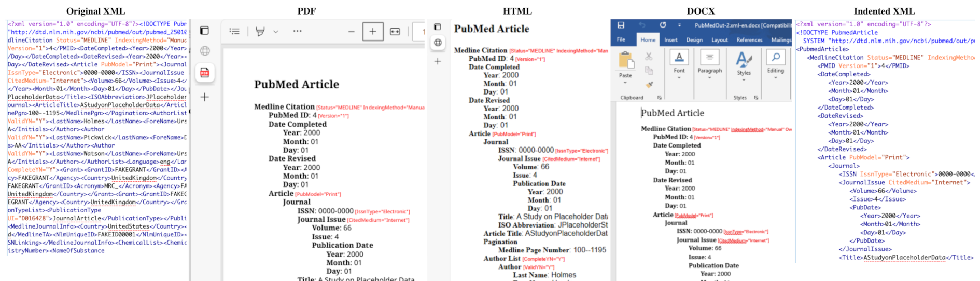The height and width of the screenshot is (281, 980).
Task: Open Customize Quick Access Toolbar arrow in Word
Action: (x=679, y=25)
